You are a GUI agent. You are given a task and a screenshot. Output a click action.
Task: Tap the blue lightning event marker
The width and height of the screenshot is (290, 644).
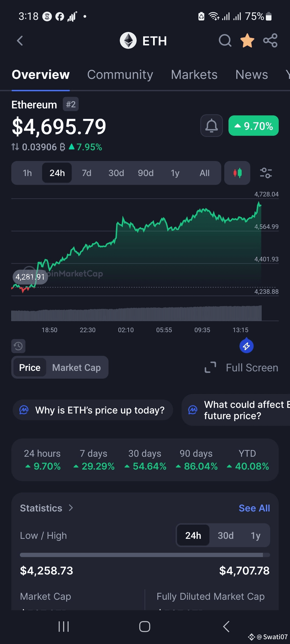247,346
